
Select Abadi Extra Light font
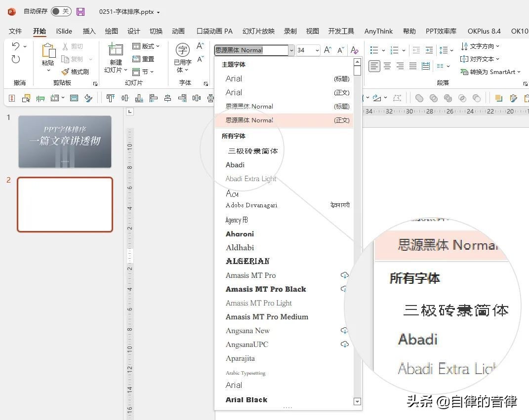(284, 179)
